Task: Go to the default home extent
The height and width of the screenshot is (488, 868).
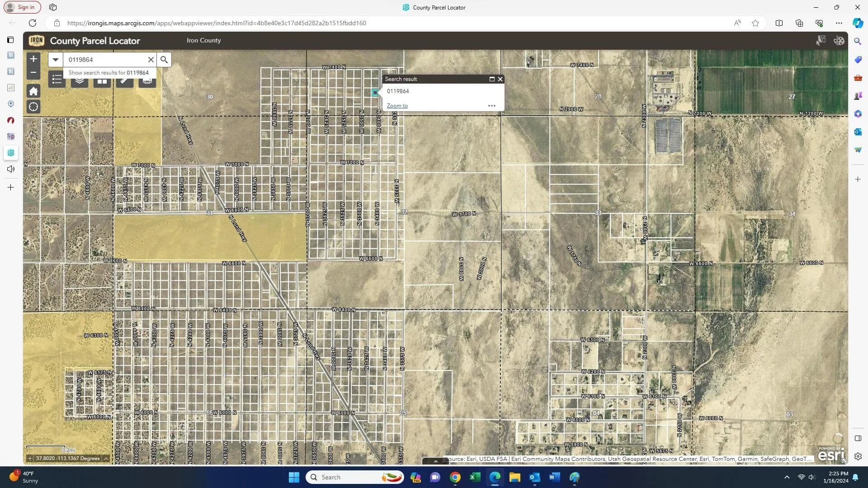Action: click(x=33, y=91)
